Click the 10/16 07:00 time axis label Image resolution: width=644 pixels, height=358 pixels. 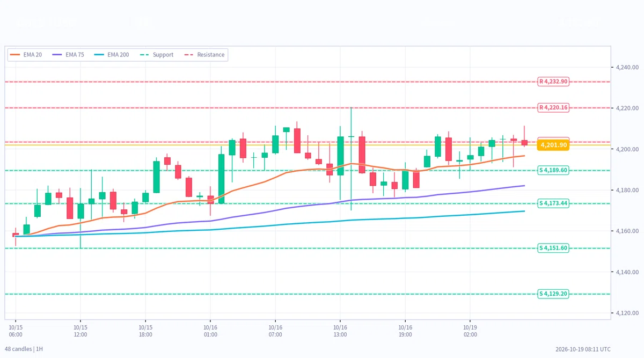275,330
